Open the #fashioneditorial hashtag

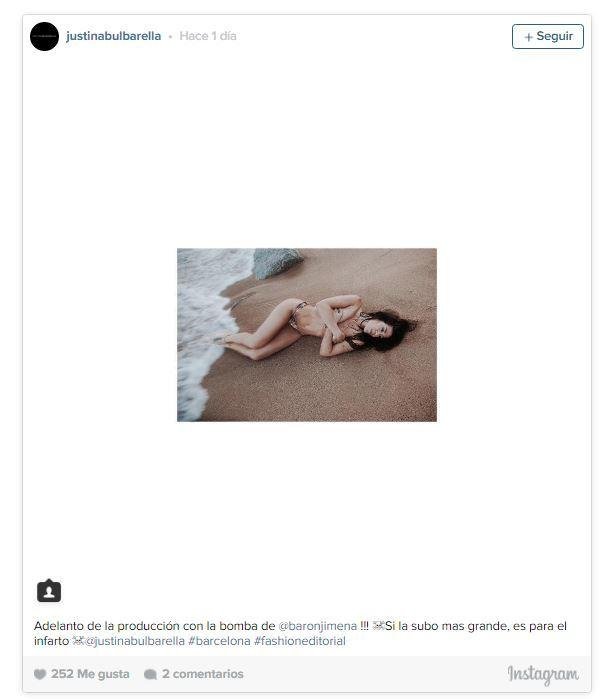pyautogui.click(x=299, y=641)
